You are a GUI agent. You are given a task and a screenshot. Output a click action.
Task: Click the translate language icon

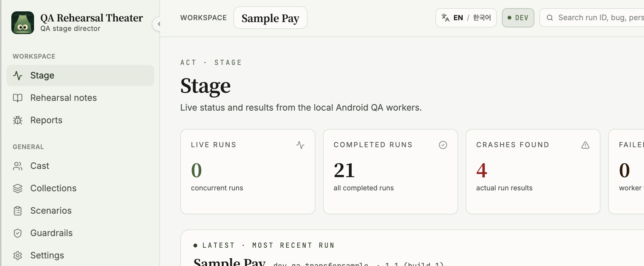point(446,18)
